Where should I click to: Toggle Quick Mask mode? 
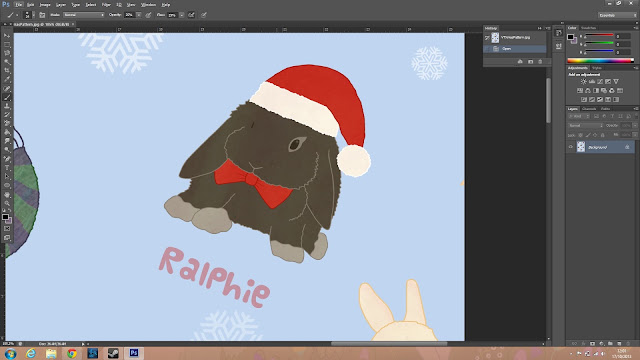point(7,228)
